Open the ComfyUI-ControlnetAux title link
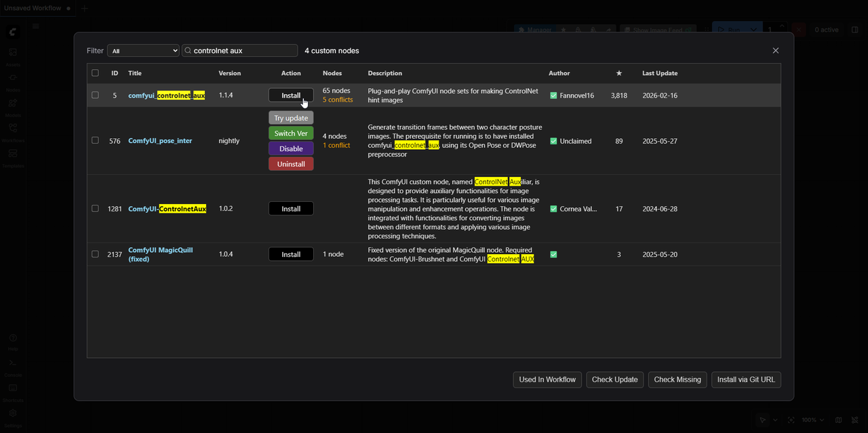 click(167, 209)
